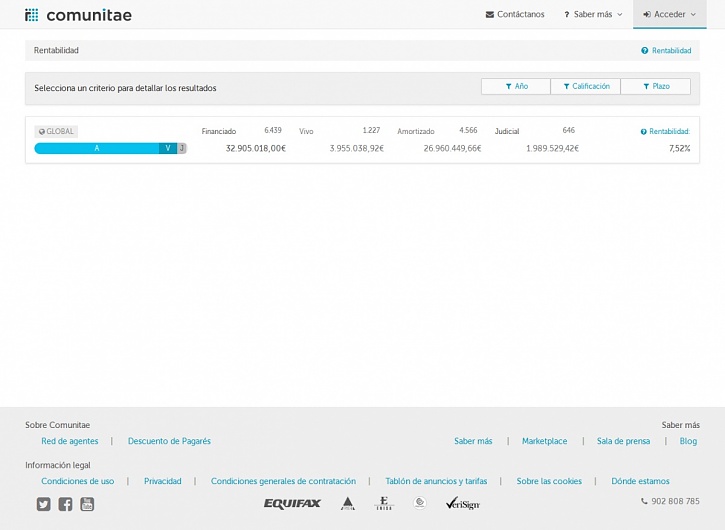
Task: Filter results by Año
Action: tap(516, 87)
